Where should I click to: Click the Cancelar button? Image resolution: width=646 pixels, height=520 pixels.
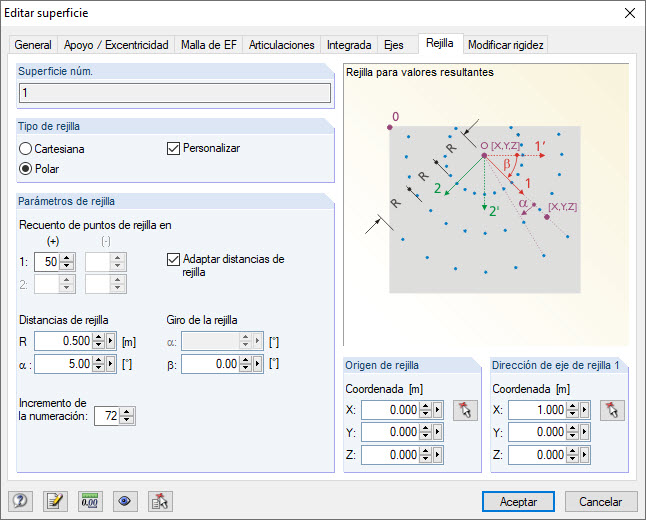(x=600, y=501)
